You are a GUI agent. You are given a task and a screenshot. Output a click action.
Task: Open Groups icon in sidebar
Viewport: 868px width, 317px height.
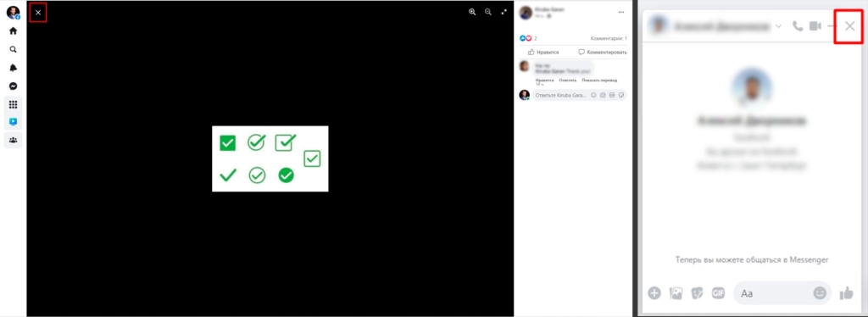click(14, 140)
